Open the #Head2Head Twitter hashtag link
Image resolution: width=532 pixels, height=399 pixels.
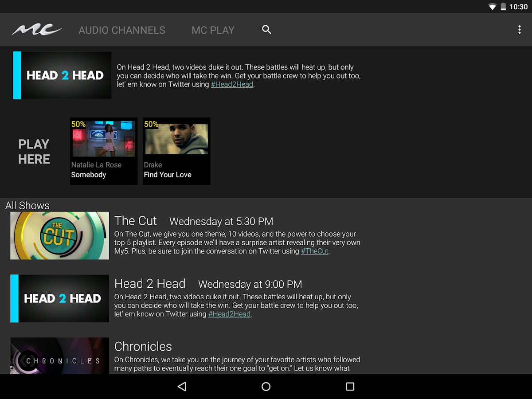232,84
